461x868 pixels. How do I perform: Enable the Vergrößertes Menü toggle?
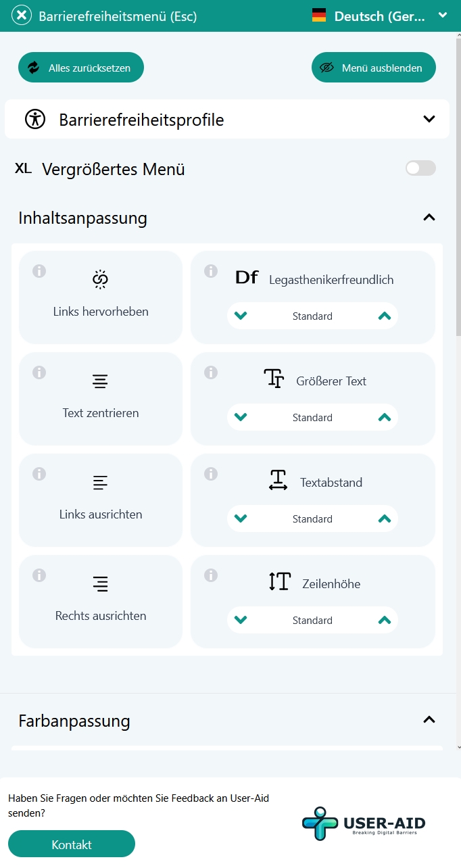click(420, 168)
